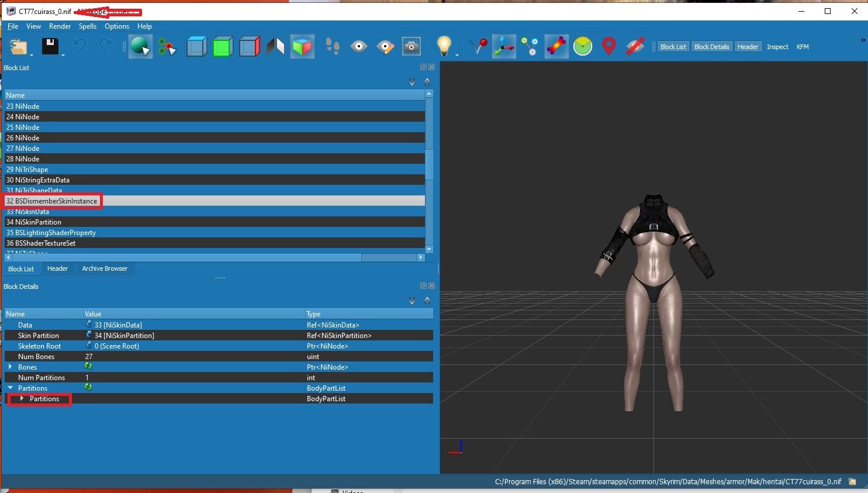Follow the 34 [NiSkinPartition] link value
868x493 pixels.
124,336
